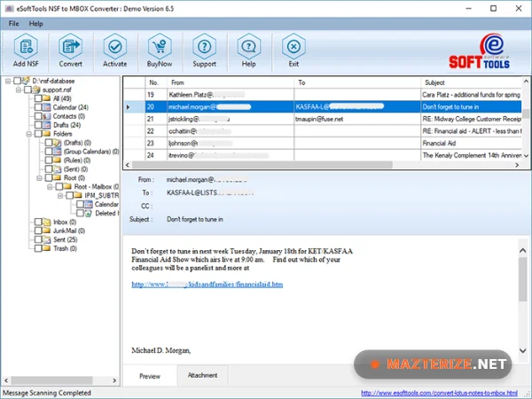Click the Trash (0) folder icon
Viewport: 532px width, 399px height.
pyautogui.click(x=47, y=248)
